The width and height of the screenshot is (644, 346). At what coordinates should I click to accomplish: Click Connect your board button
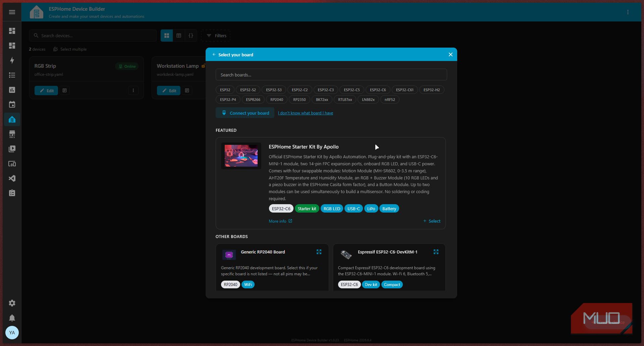(245, 113)
